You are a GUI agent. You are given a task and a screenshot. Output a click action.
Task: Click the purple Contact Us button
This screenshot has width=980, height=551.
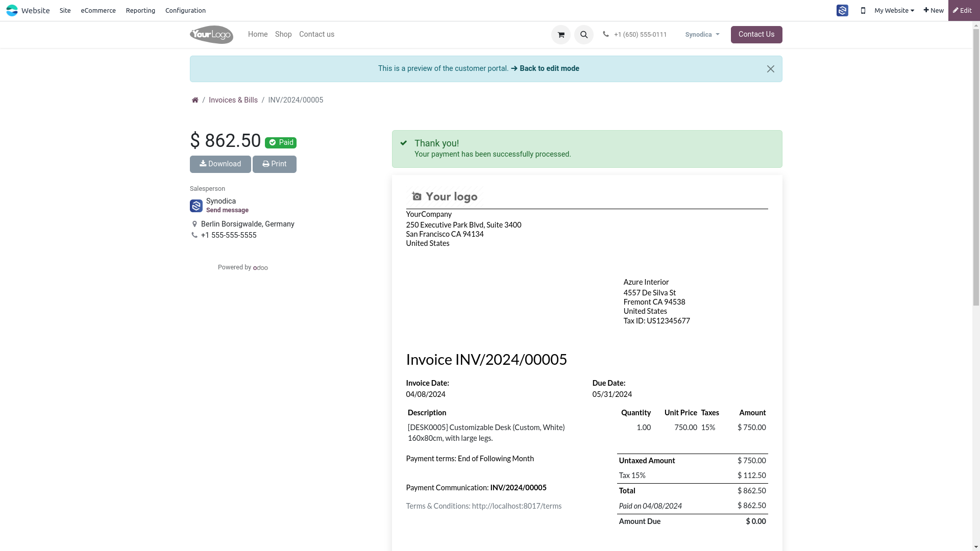(756, 35)
